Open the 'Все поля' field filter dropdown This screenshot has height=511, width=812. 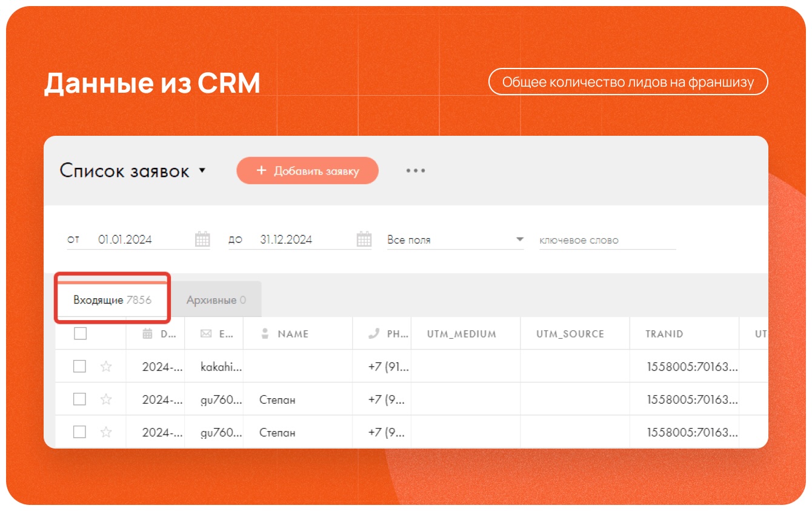tap(456, 240)
